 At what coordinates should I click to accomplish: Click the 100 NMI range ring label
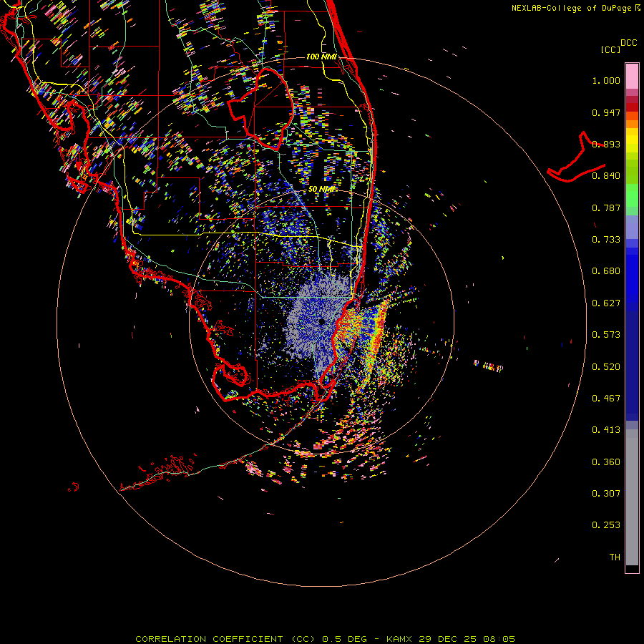[x=321, y=57]
